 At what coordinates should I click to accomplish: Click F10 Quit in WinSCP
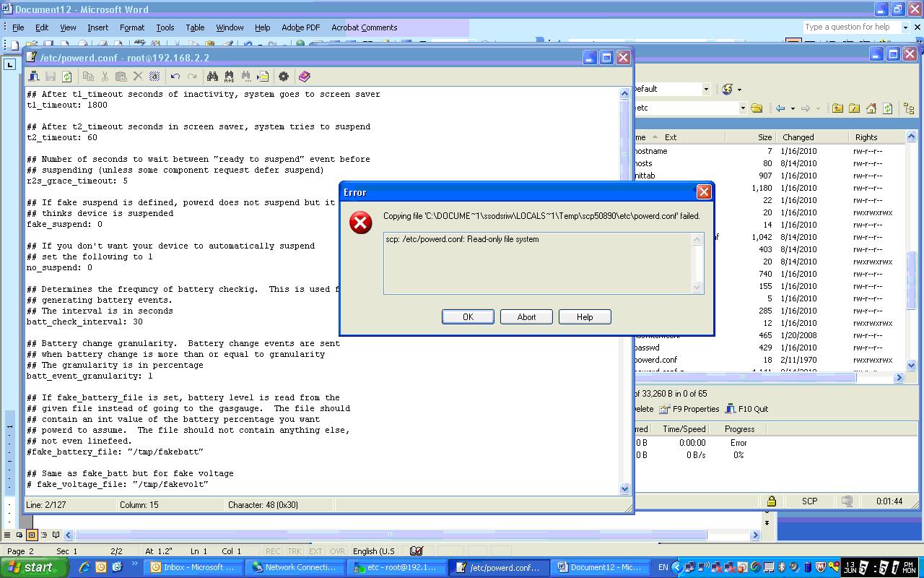tap(747, 409)
